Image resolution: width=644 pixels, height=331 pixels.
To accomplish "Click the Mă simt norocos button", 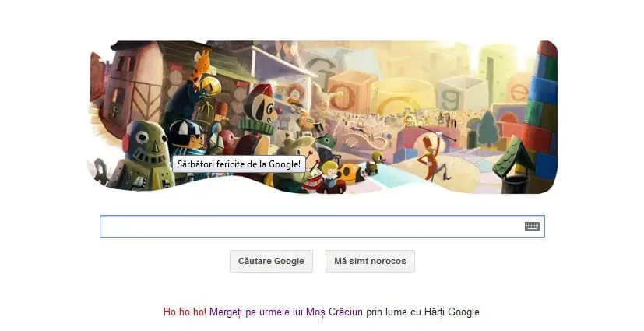I will coord(370,261).
